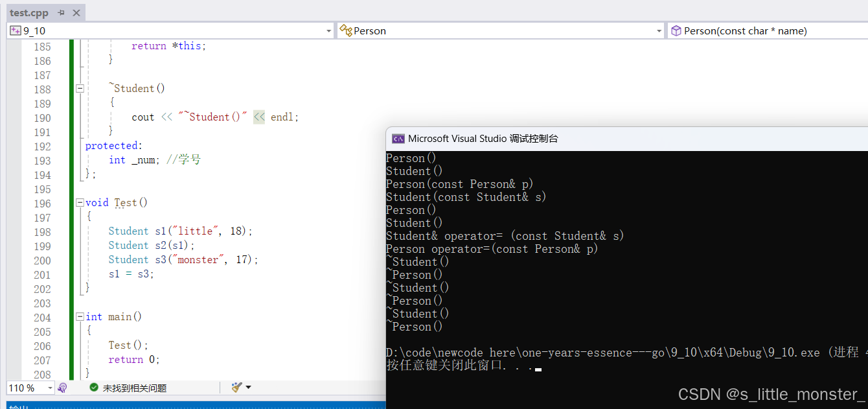Click the protected: access specifier
The image size is (868, 409).
114,146
